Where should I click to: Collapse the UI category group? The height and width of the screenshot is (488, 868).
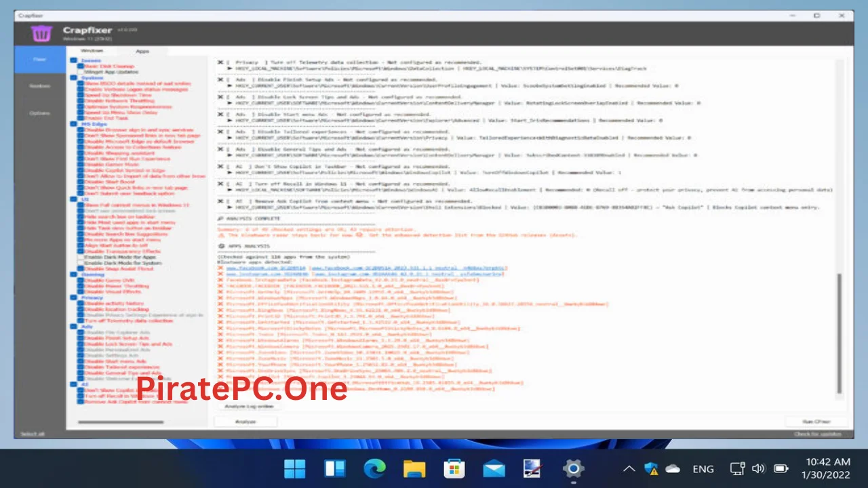pos(74,199)
